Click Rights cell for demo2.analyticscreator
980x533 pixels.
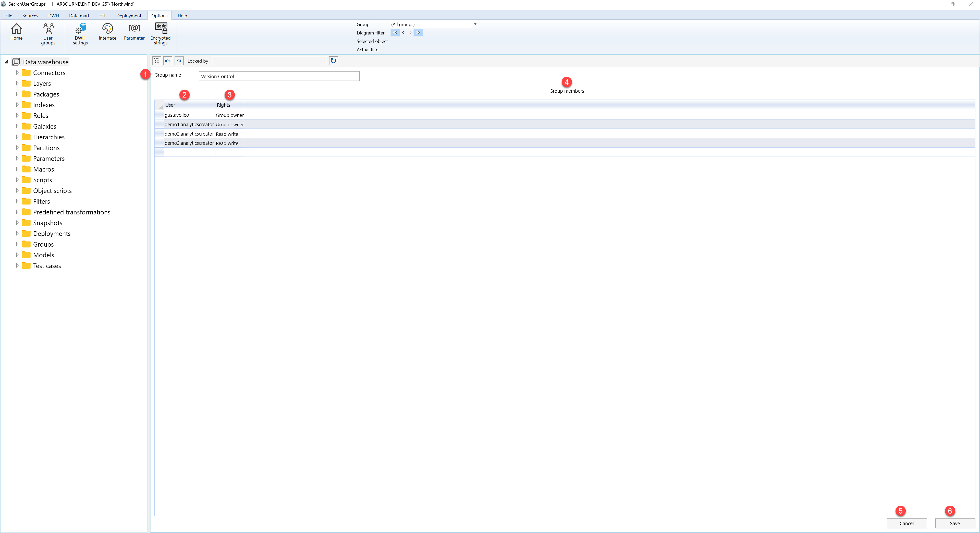229,134
